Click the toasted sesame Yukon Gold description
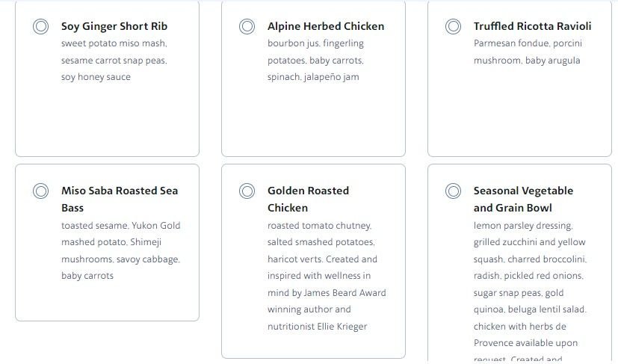Viewport: 618px width, 364px height. pyautogui.click(x=120, y=250)
